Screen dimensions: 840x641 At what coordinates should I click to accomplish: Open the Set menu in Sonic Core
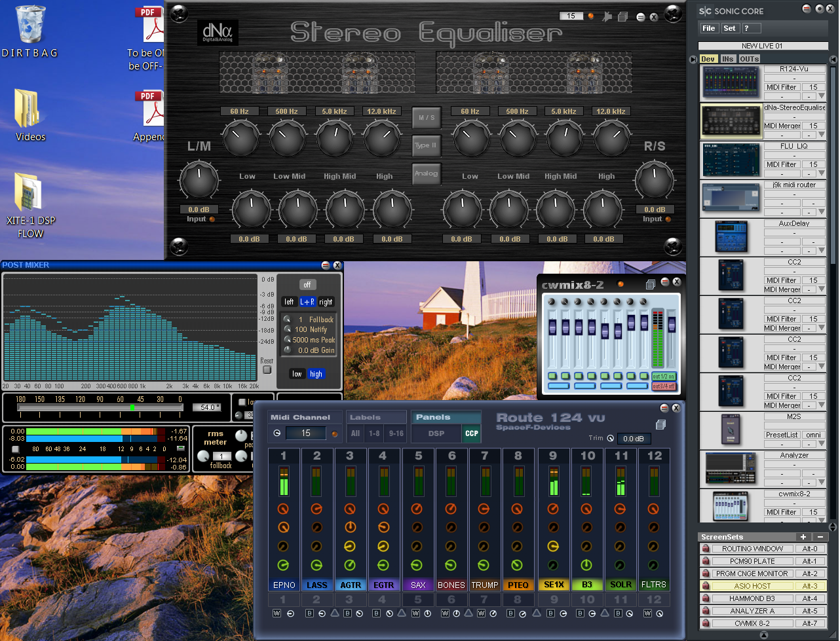729,28
